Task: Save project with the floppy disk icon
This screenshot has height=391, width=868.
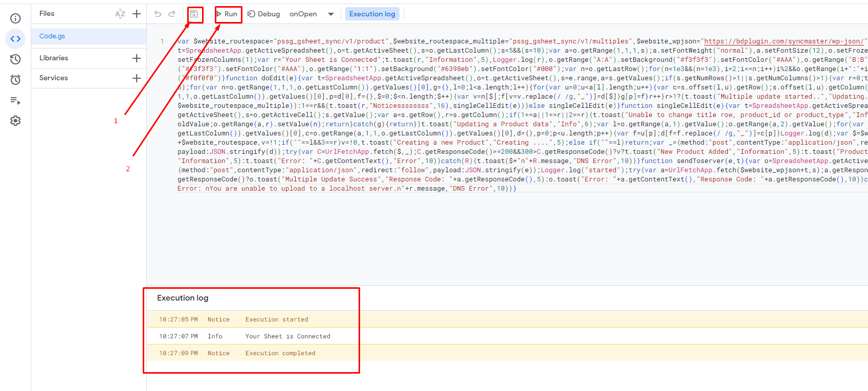Action: tap(194, 14)
